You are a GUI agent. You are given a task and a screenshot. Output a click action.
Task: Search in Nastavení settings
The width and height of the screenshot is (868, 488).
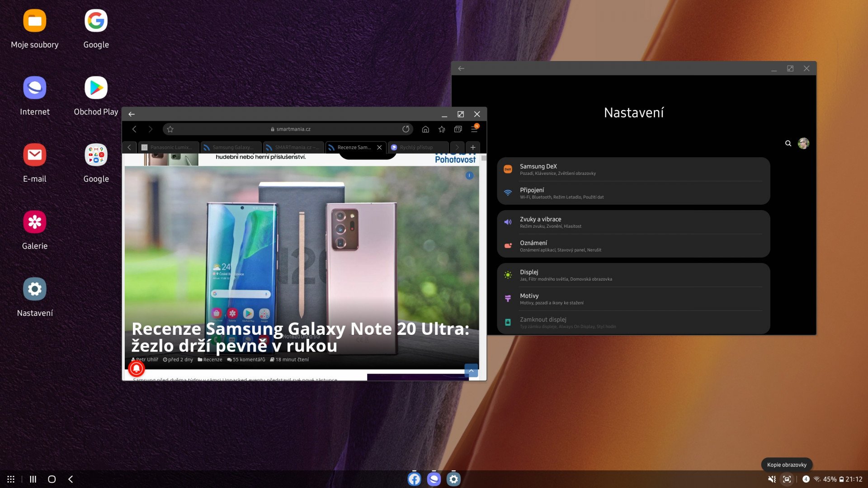(x=788, y=144)
